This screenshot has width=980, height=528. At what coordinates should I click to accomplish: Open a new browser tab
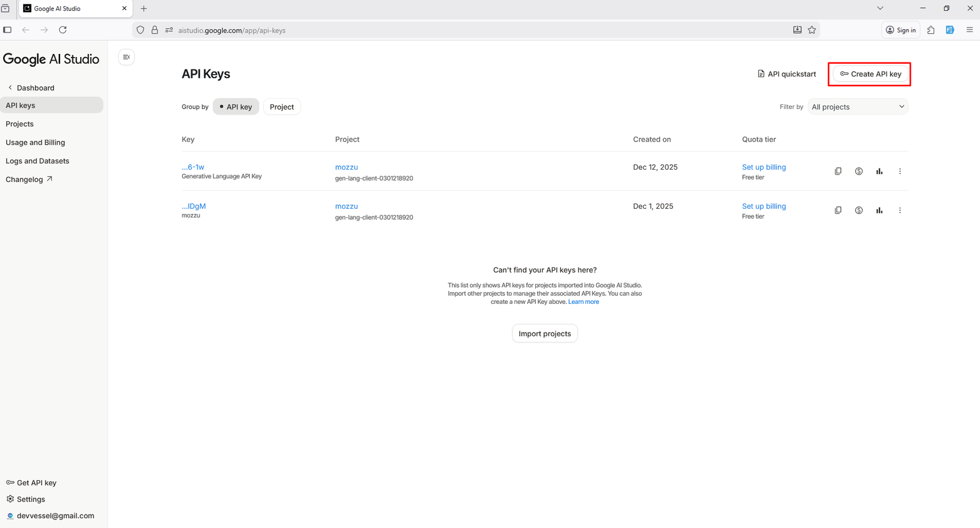pyautogui.click(x=144, y=9)
